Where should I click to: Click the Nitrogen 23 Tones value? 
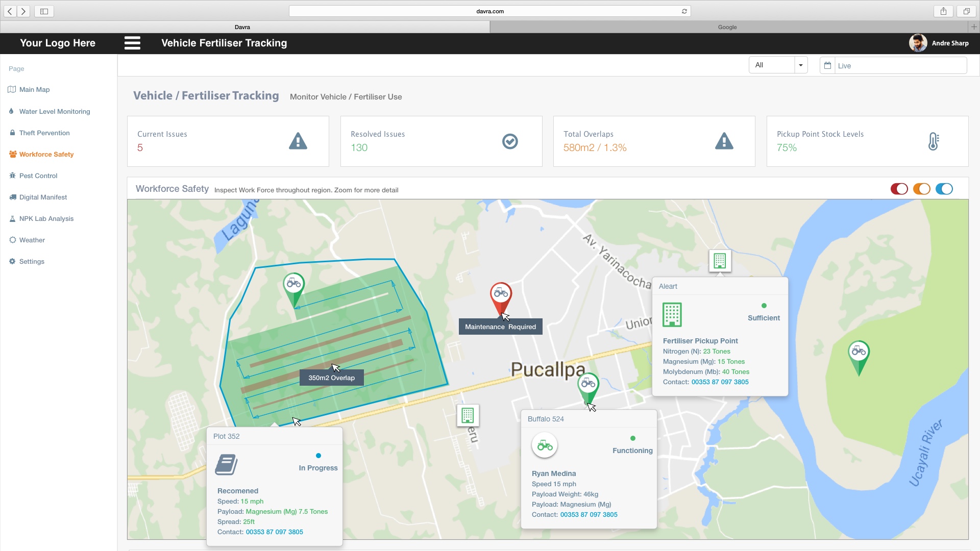(717, 352)
